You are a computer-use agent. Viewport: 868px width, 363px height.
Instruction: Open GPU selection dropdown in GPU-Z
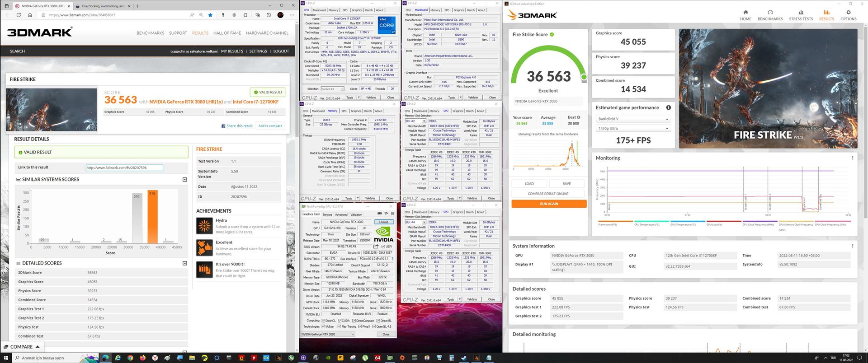[x=328, y=334]
